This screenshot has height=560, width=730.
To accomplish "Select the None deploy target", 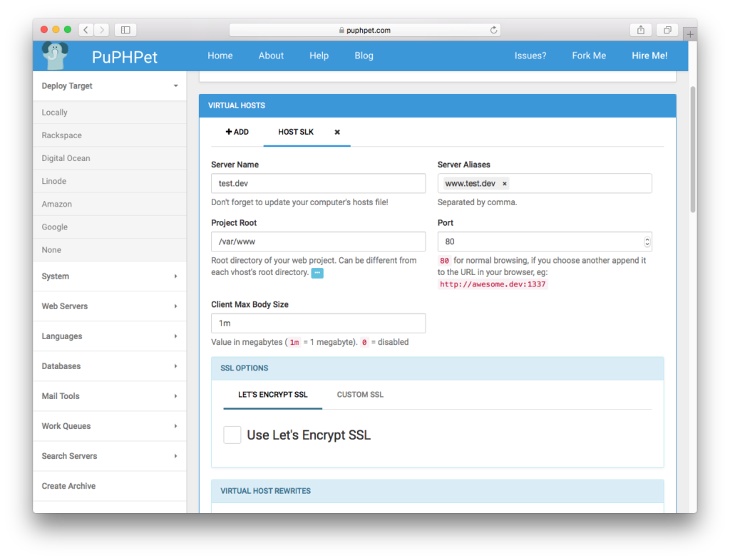I will [110, 250].
